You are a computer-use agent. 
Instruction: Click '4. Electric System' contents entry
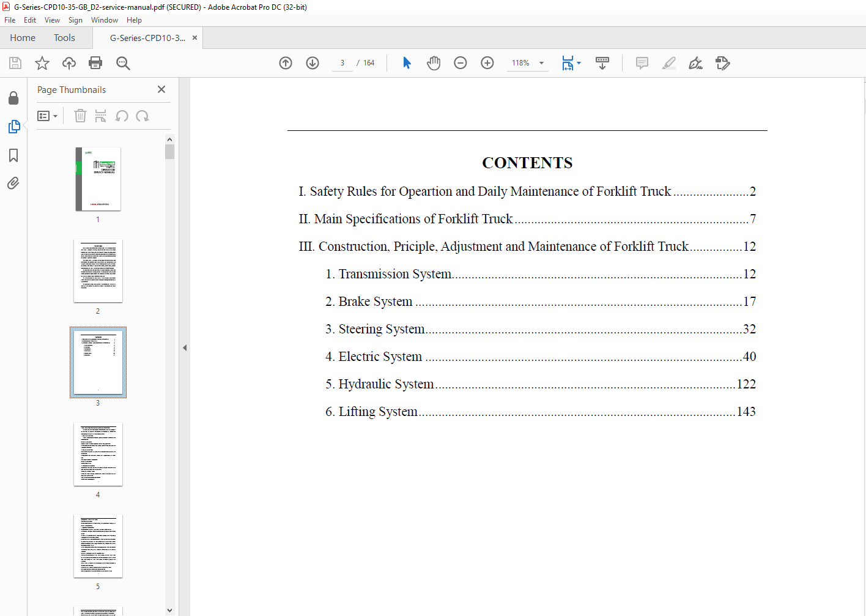click(541, 357)
